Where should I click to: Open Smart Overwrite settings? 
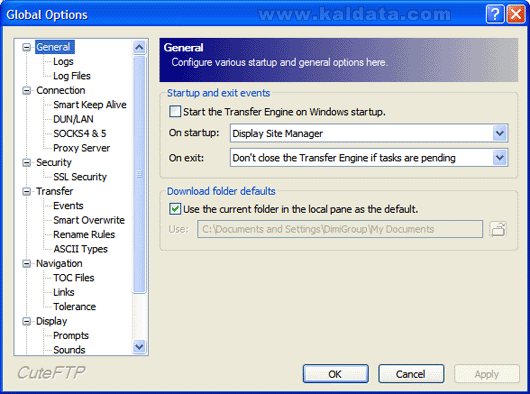89,220
